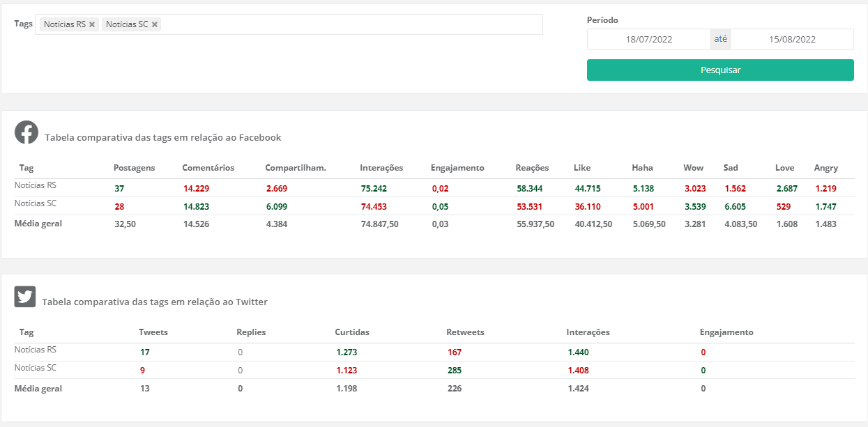Open the end date field 15/08/2022
This screenshot has width=868, height=427.
point(792,40)
